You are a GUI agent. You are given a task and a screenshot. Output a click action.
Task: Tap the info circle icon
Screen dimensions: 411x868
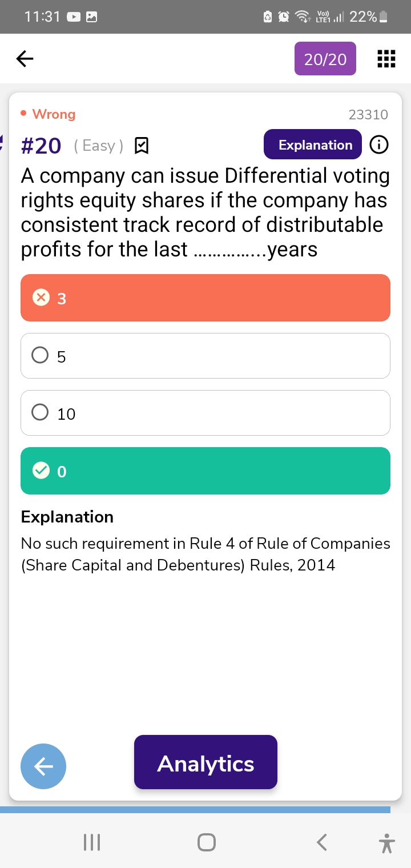(379, 145)
